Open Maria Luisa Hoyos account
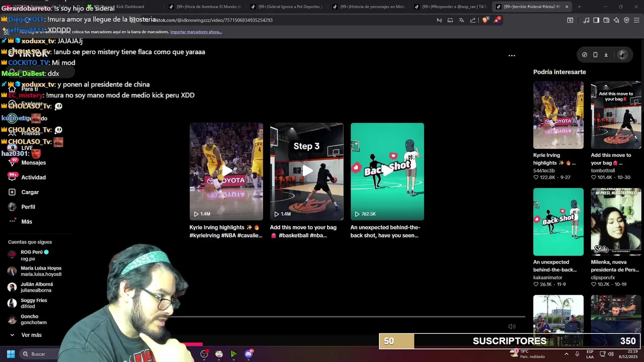 (35, 271)
